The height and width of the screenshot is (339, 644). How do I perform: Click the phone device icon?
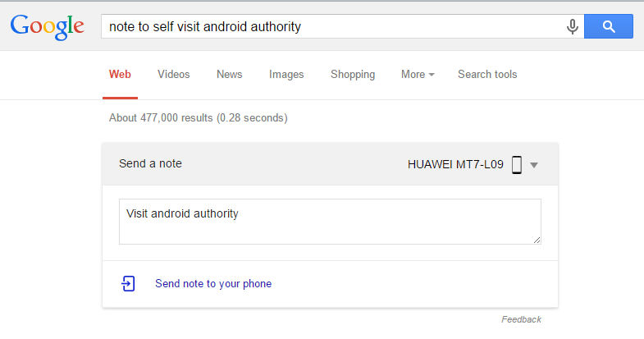tap(517, 164)
